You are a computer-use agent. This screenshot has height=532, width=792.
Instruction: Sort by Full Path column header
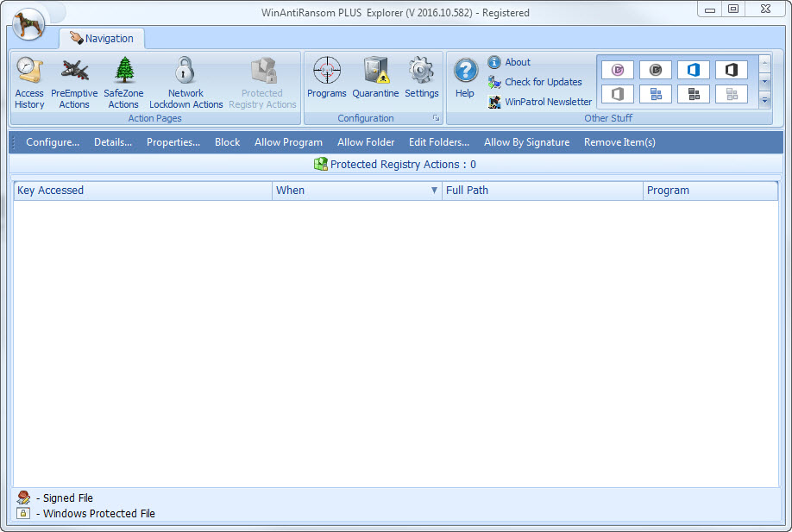pos(543,191)
